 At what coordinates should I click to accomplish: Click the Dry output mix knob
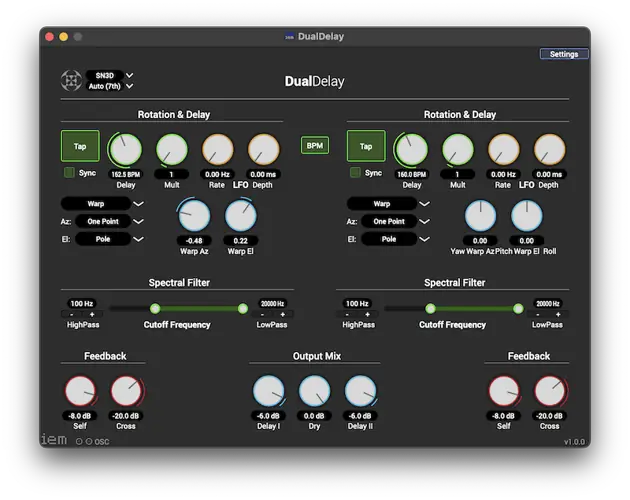click(314, 392)
